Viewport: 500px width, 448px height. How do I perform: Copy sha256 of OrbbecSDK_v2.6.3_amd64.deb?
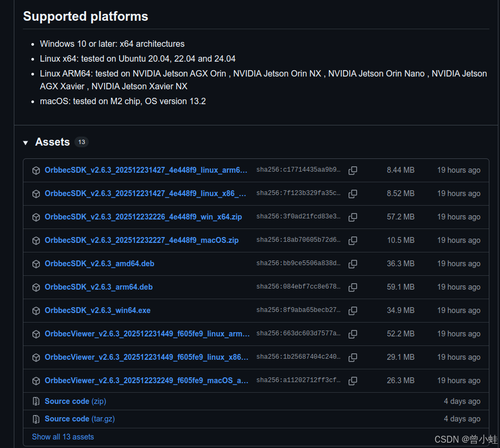[x=353, y=264]
